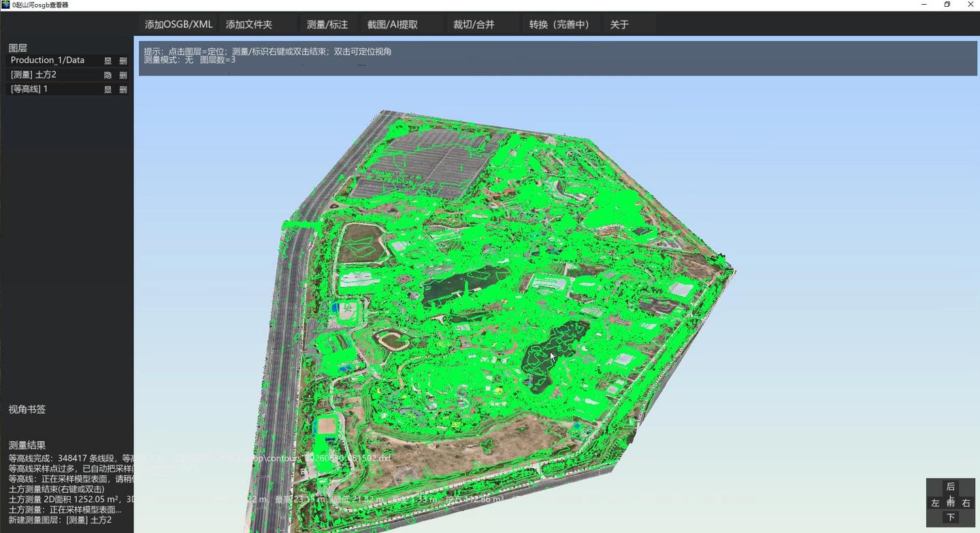Select the [等高线] 1 layer name

(29, 89)
